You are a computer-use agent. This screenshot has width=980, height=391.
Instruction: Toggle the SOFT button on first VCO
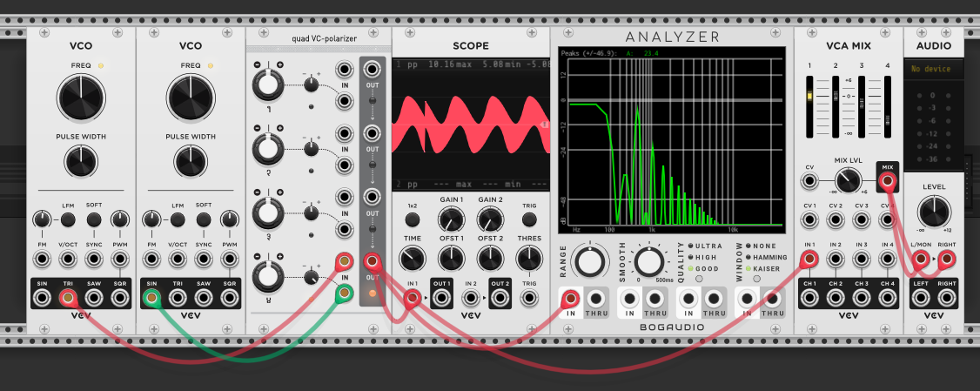pos(94,219)
